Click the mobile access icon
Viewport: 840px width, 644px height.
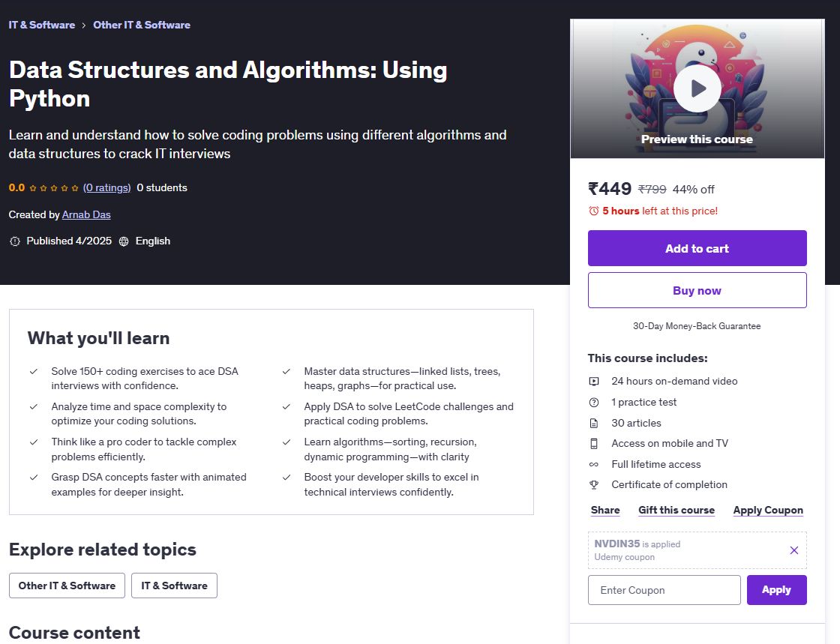(594, 443)
